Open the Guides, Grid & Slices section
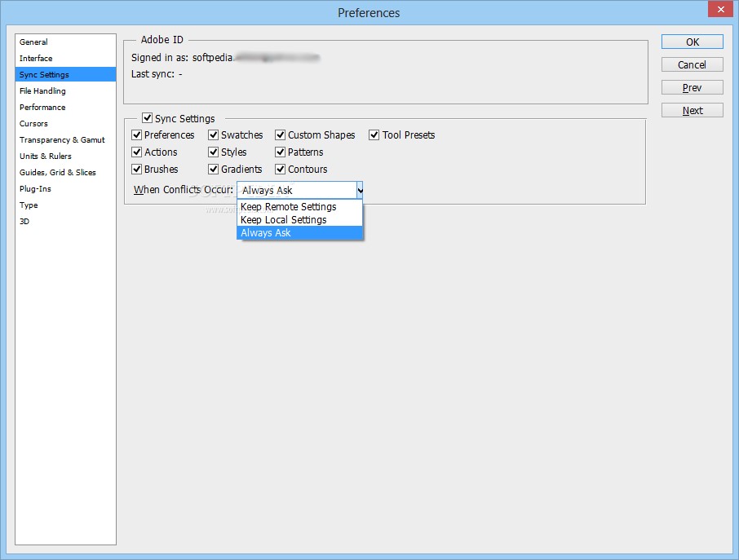The width and height of the screenshot is (739, 560). 58,172
